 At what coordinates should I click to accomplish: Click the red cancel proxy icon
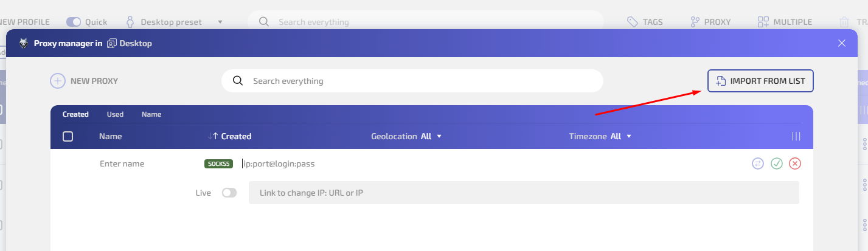(794, 163)
